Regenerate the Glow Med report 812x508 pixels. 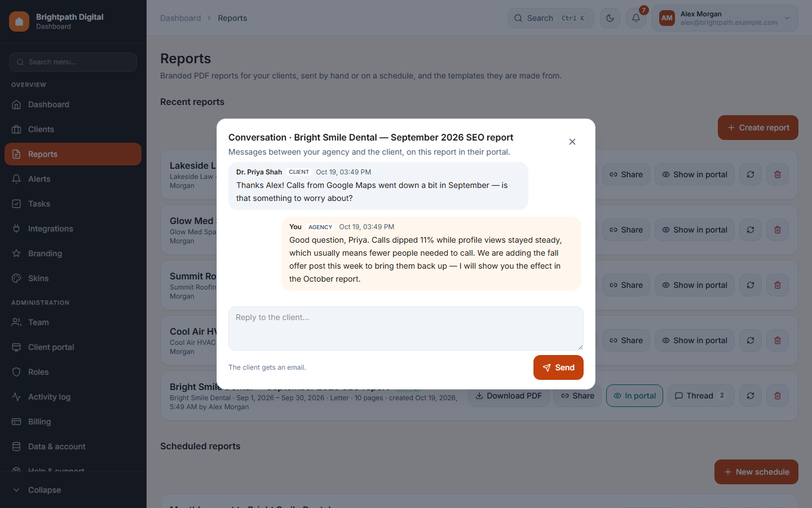(x=751, y=230)
